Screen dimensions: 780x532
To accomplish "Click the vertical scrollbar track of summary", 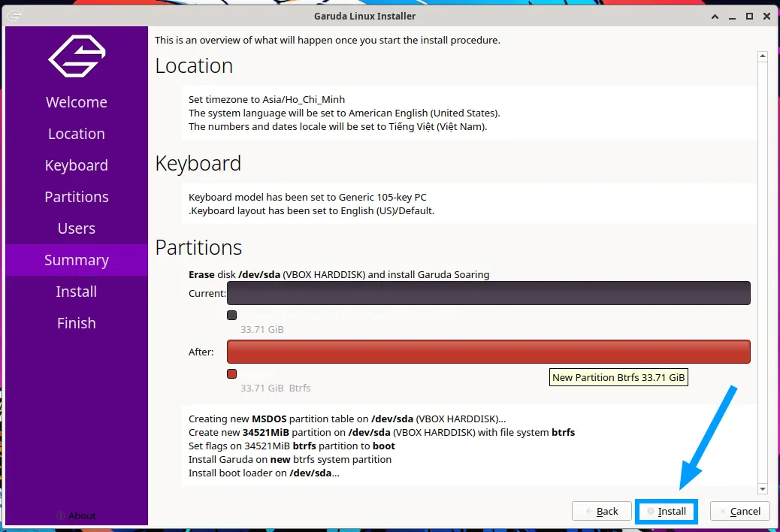I will coord(763,273).
